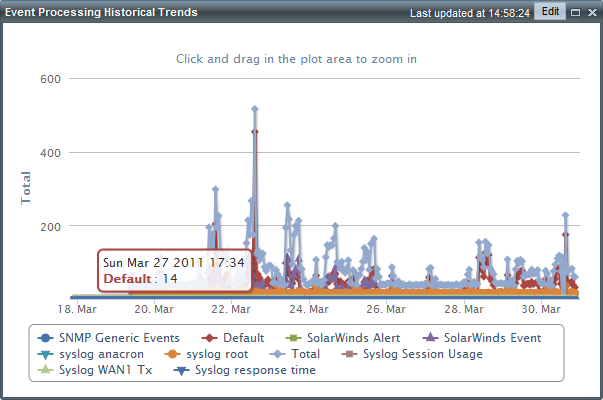Image resolution: width=603 pixels, height=400 pixels.
Task: Toggle Syslog Session Usage series in legend
Action: coord(412,354)
